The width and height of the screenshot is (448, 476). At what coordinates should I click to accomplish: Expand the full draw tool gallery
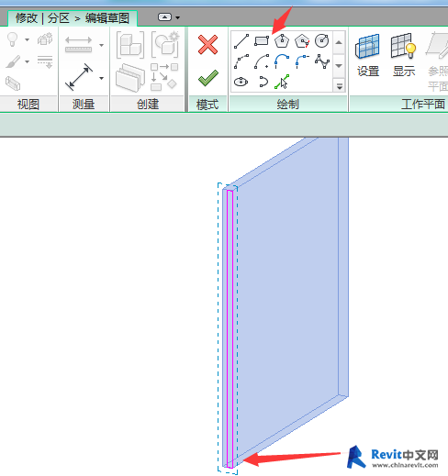coord(339,86)
